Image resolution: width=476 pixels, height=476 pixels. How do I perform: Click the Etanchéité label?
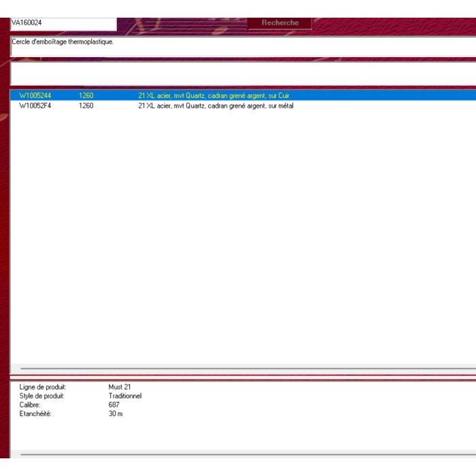(x=35, y=413)
